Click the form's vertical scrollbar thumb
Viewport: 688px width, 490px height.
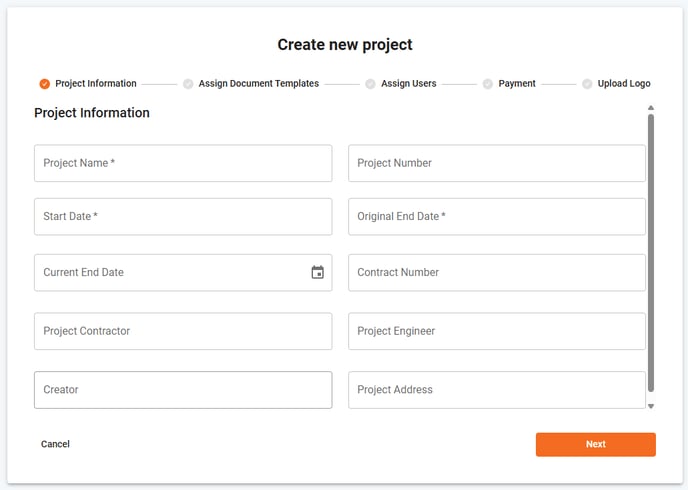coord(651,253)
